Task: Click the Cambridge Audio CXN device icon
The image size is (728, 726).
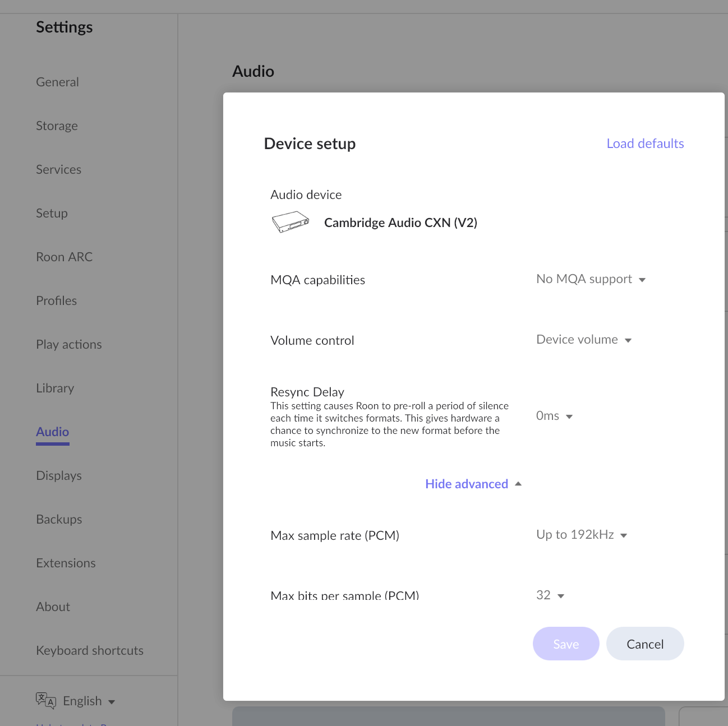Action: pos(290,222)
